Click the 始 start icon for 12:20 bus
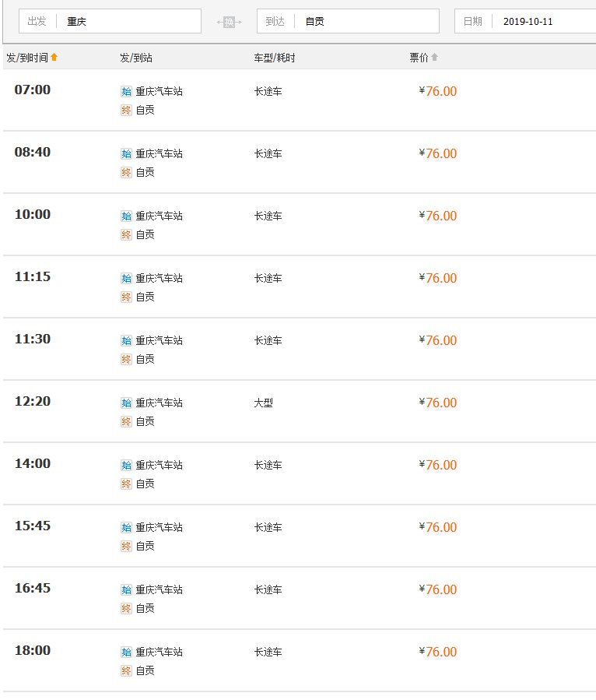The width and height of the screenshot is (596, 700). (126, 403)
